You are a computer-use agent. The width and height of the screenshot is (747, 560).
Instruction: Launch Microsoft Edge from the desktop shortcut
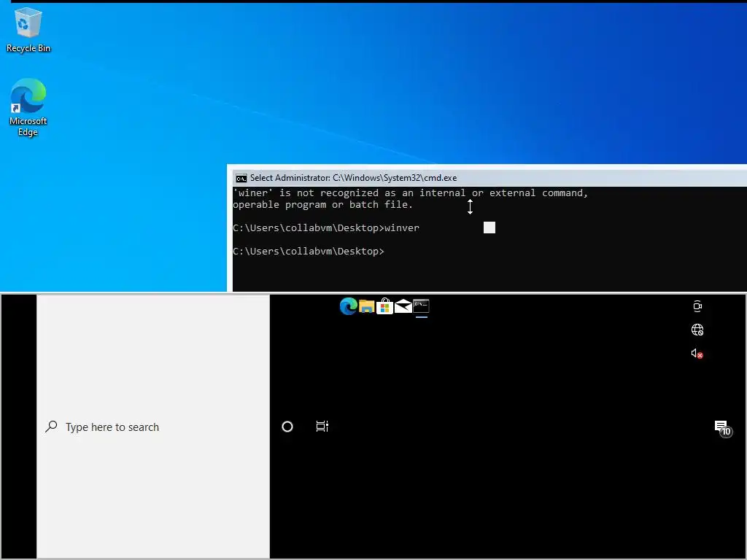28,108
